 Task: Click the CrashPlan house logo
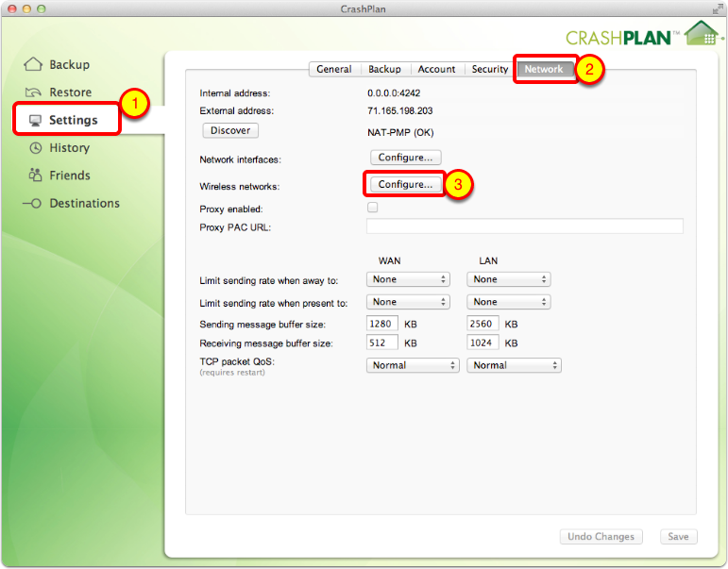[700, 33]
